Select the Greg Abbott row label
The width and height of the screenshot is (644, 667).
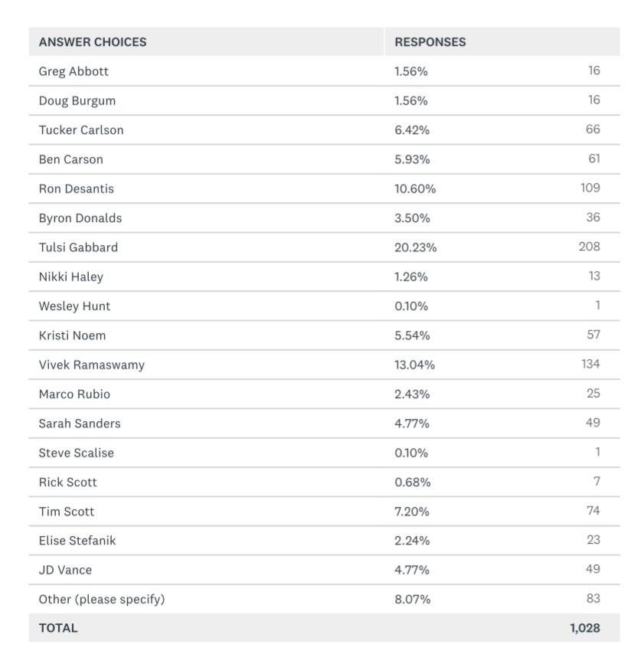coord(74,71)
